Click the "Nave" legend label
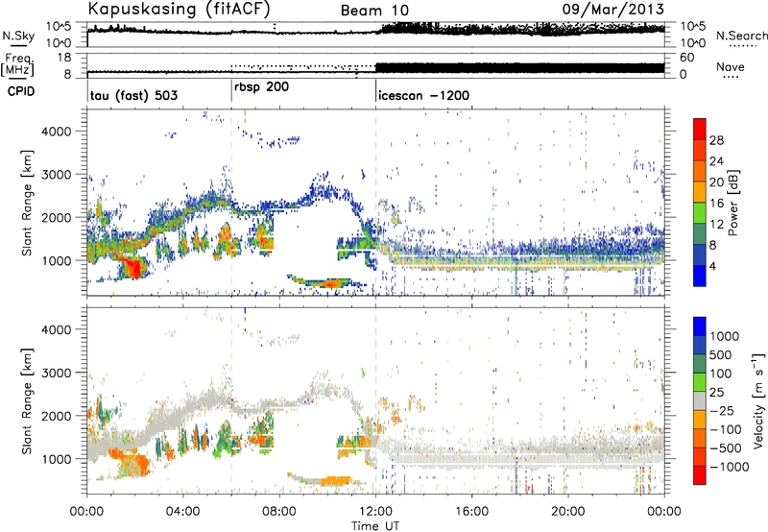The image size is (768, 532). click(x=731, y=67)
